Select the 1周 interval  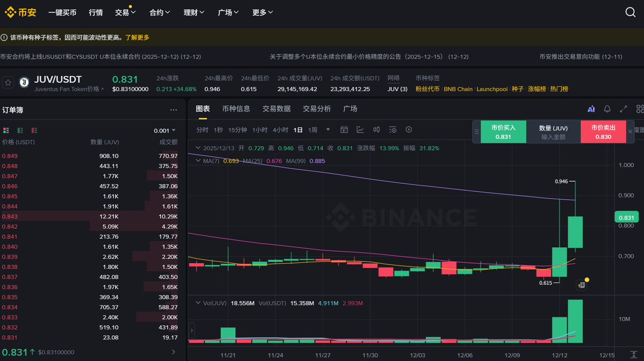pyautogui.click(x=313, y=130)
